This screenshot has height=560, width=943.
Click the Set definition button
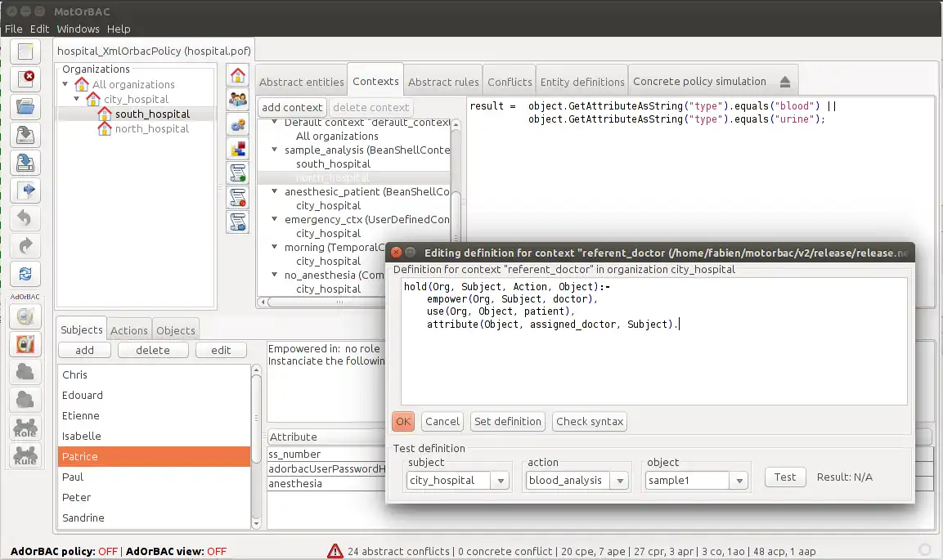(508, 421)
